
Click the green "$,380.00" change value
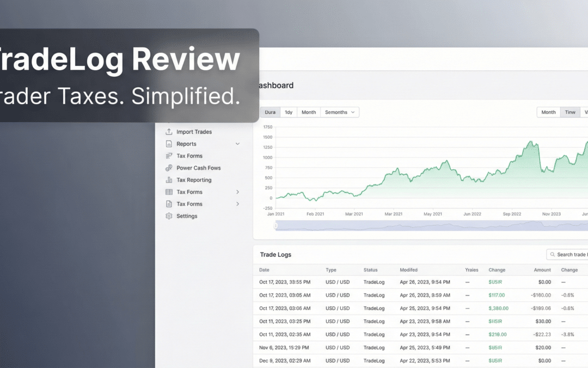(498, 308)
